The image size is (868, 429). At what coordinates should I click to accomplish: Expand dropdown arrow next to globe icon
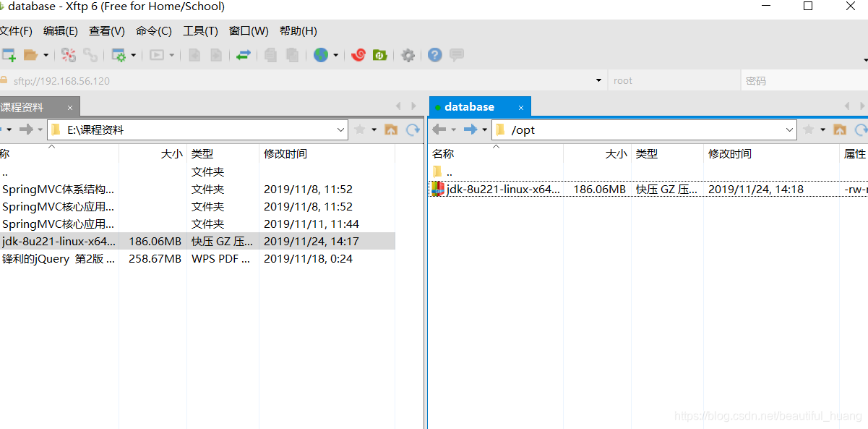click(x=336, y=55)
